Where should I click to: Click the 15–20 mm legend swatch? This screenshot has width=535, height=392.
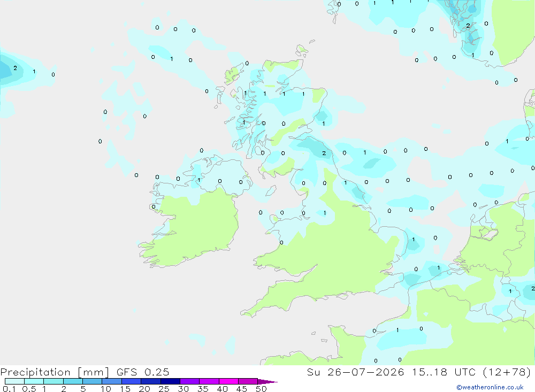click(x=132, y=381)
